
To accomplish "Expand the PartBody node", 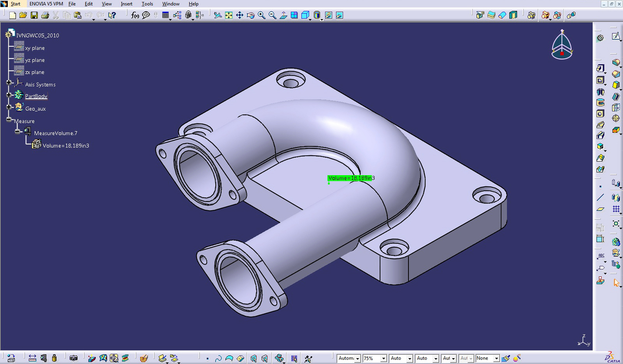I will [9, 94].
